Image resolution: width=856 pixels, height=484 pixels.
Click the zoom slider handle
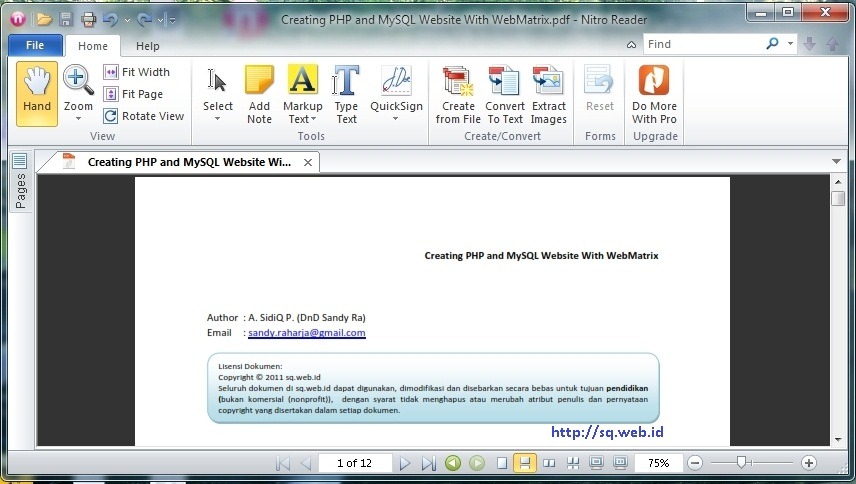741,463
